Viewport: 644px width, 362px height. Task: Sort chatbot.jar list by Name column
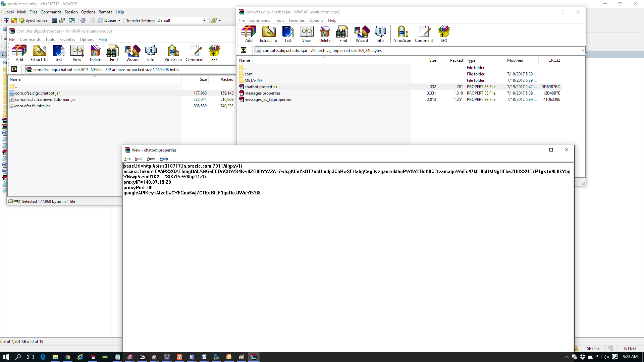pyautogui.click(x=324, y=60)
